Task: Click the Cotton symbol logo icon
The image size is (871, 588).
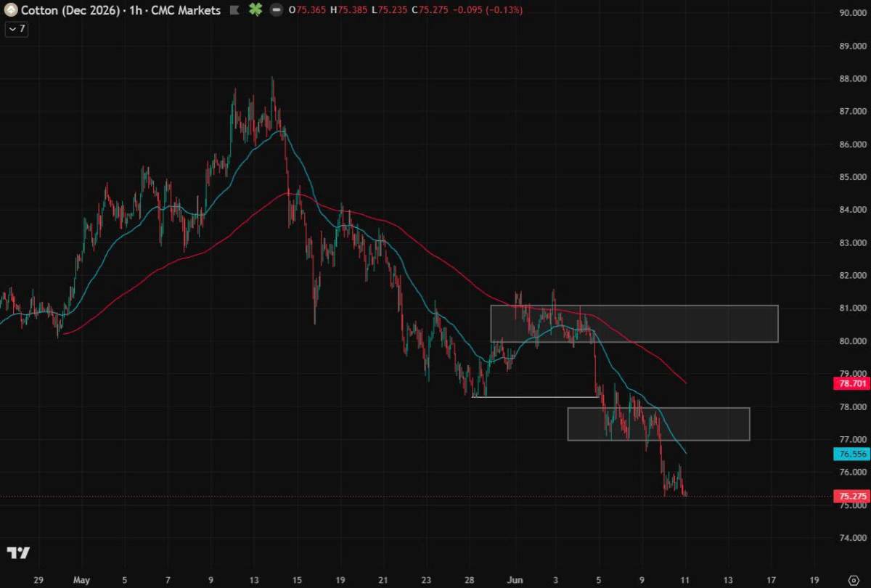Action: pyautogui.click(x=11, y=11)
